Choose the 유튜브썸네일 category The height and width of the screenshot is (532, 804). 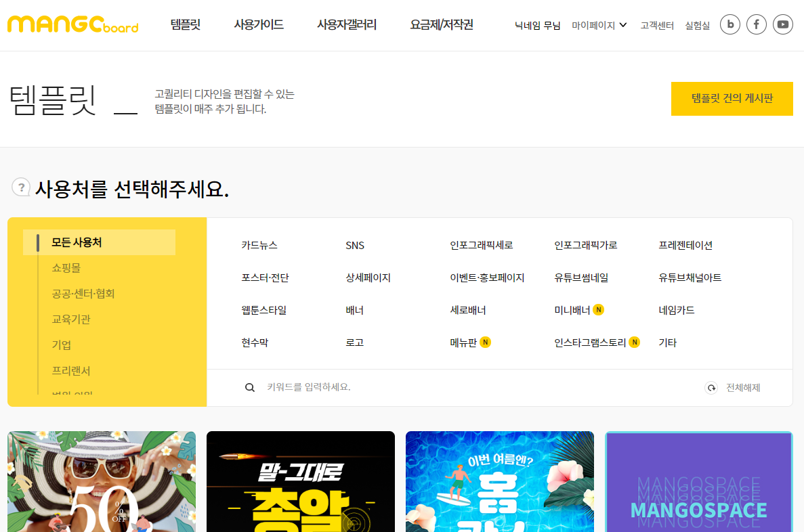tap(581, 278)
